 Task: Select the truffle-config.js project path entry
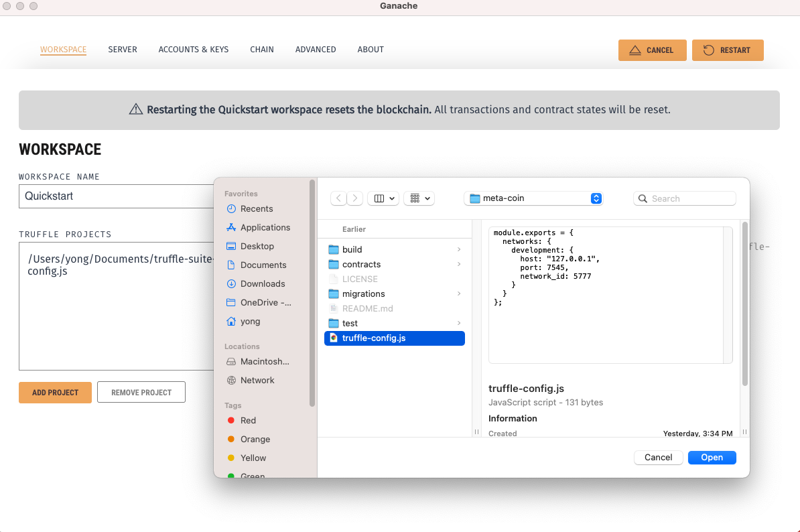click(121, 265)
